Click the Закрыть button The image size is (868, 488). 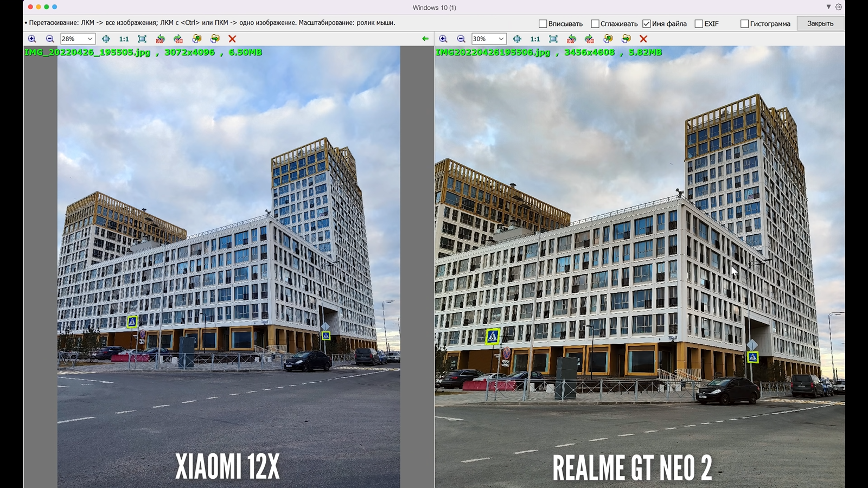coord(820,23)
